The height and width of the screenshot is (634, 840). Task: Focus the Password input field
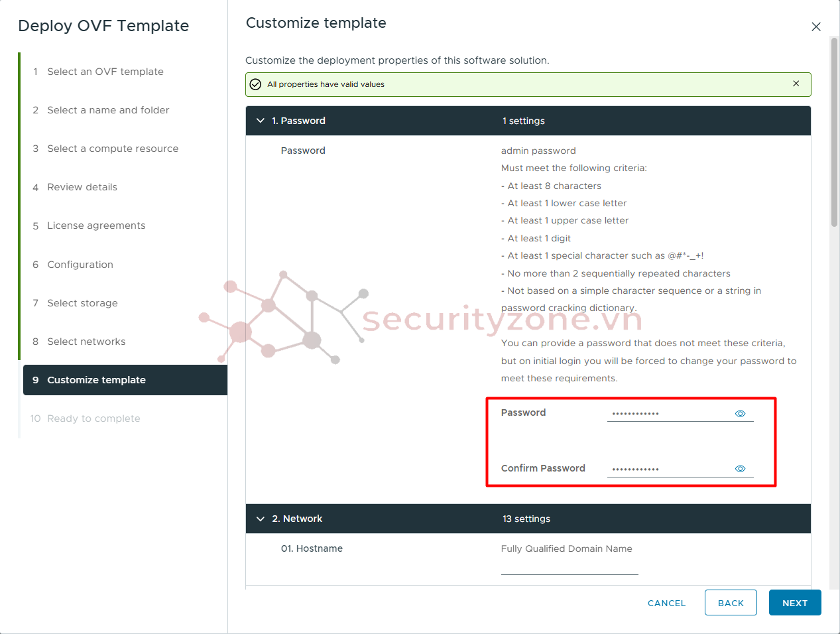(670, 413)
